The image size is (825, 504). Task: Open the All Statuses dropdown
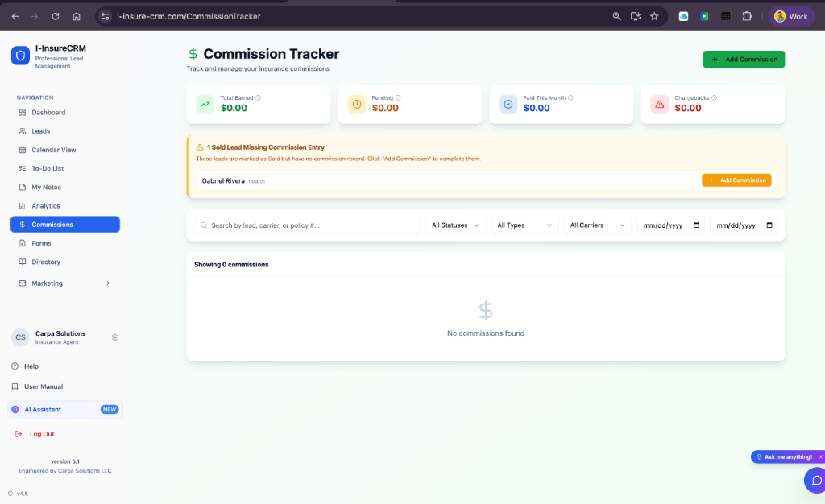455,225
